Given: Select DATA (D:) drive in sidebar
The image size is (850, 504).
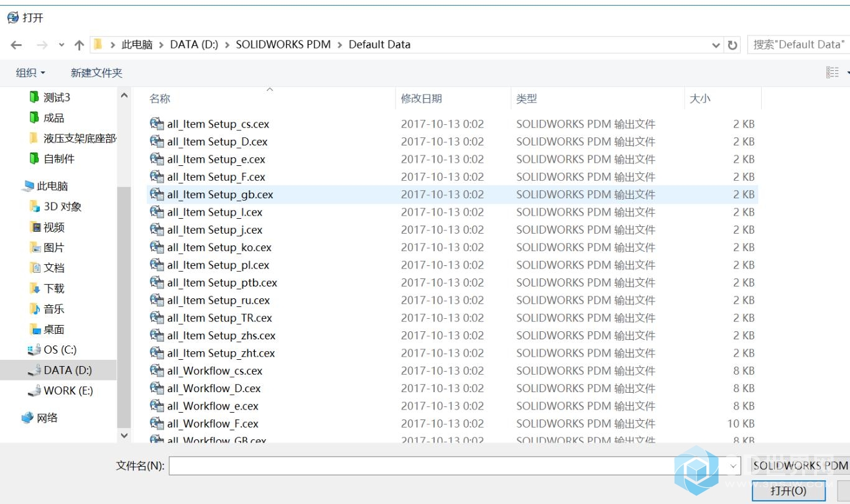Looking at the screenshot, I should coord(67,370).
